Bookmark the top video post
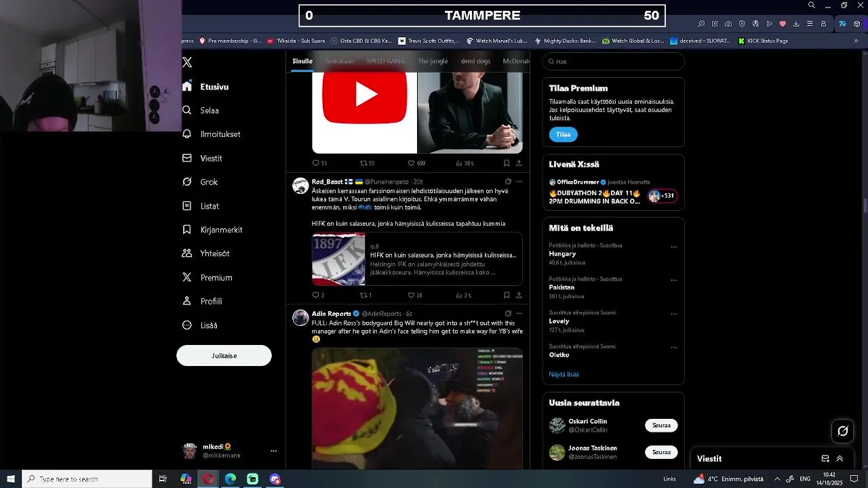868x488 pixels. (x=507, y=163)
